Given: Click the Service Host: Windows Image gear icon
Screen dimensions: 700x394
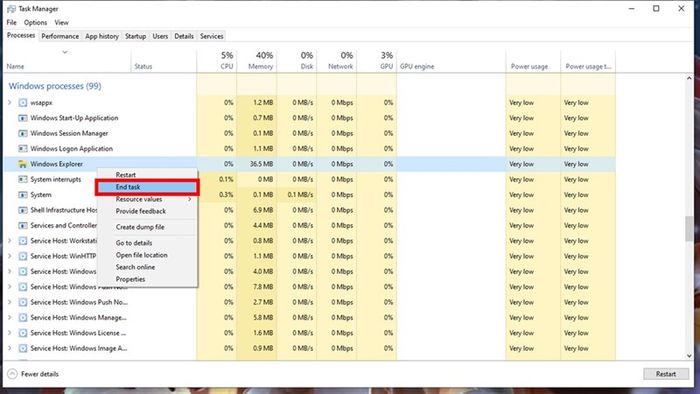Looking at the screenshot, I should click(23, 348).
